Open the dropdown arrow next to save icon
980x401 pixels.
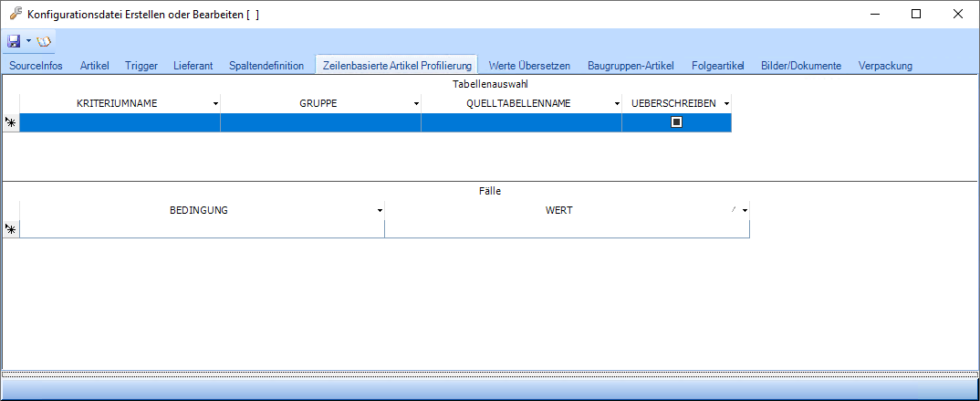click(x=28, y=41)
